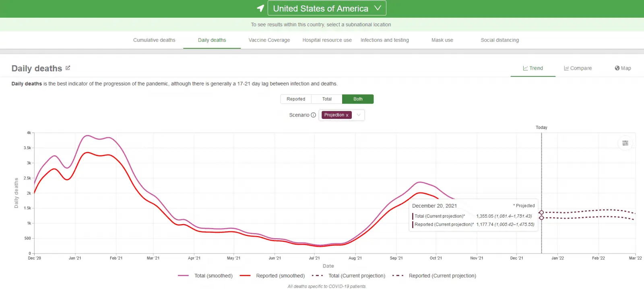Click the location arrow icon in header
Screen dimensions: 644x289
[260, 8]
